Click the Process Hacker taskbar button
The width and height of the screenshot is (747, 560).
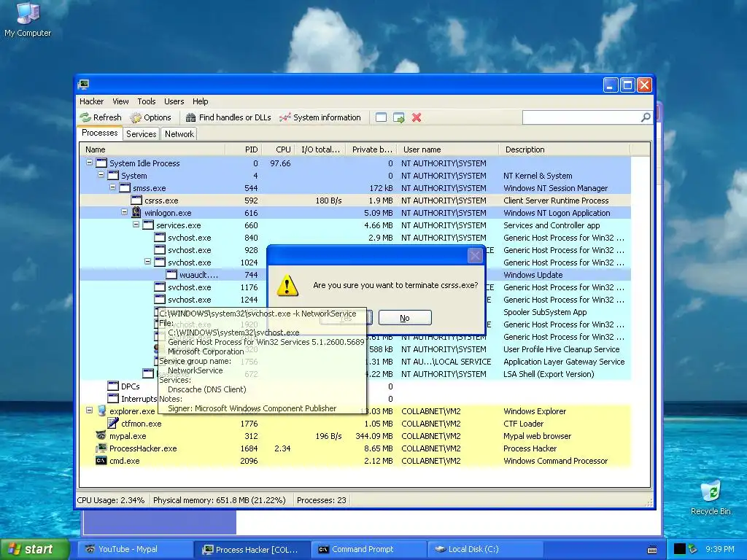coord(252,550)
